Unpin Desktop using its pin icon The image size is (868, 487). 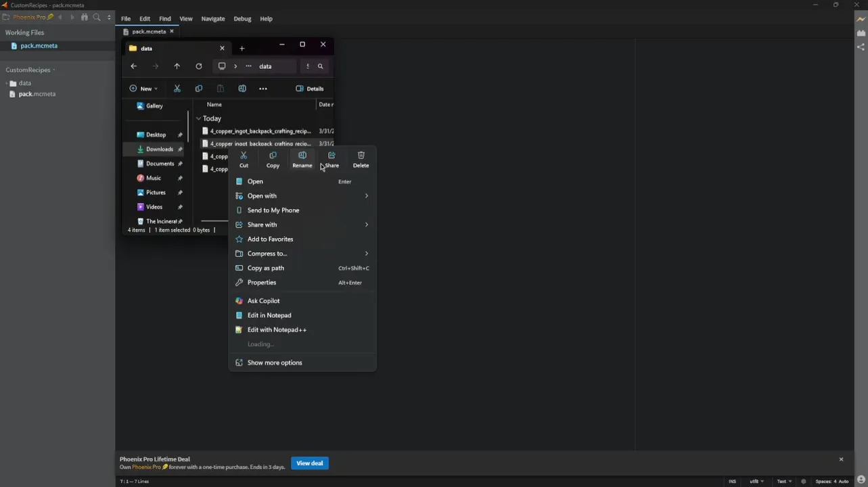[180, 135]
